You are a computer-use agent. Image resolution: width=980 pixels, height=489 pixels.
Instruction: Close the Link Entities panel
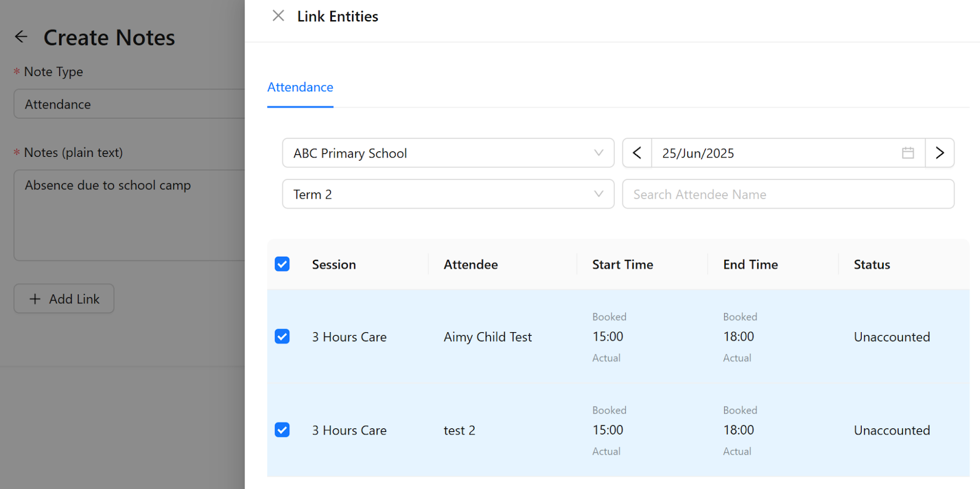278,16
